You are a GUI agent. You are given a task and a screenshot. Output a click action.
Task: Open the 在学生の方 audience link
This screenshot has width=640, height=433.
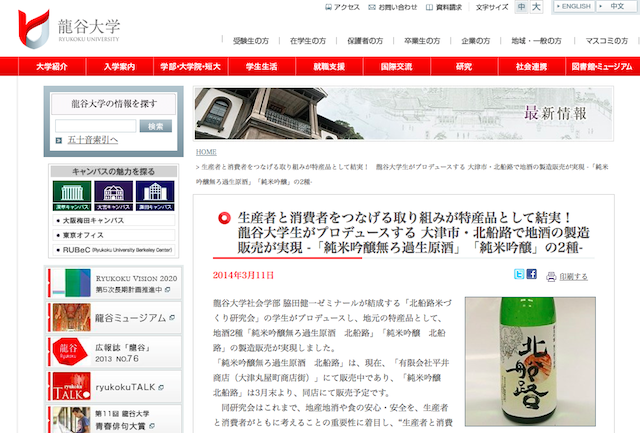click(x=308, y=41)
